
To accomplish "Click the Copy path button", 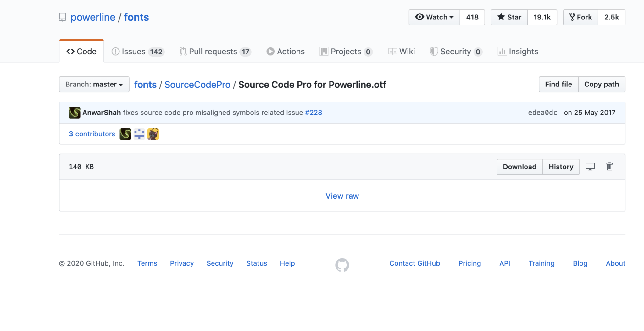I will 602,84.
